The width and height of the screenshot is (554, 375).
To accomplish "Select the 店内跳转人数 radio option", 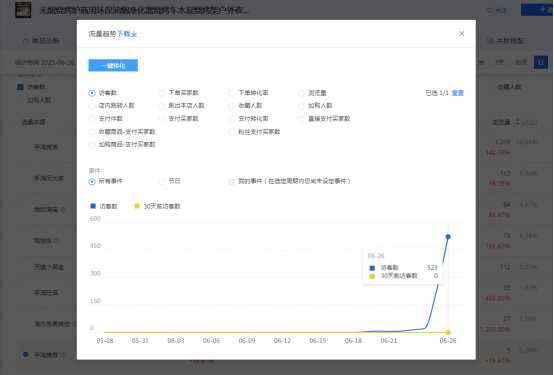I will click(x=92, y=106).
